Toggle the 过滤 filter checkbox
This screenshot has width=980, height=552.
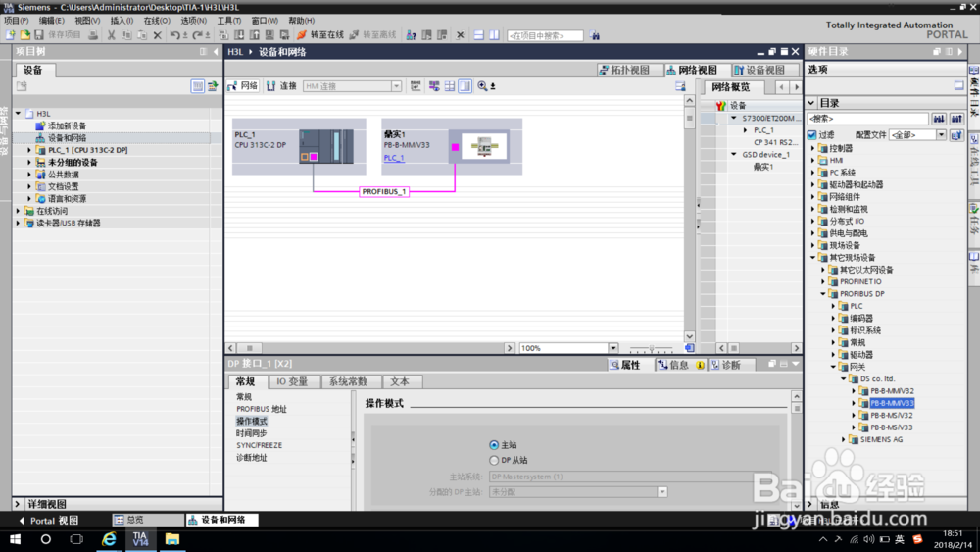coord(811,135)
